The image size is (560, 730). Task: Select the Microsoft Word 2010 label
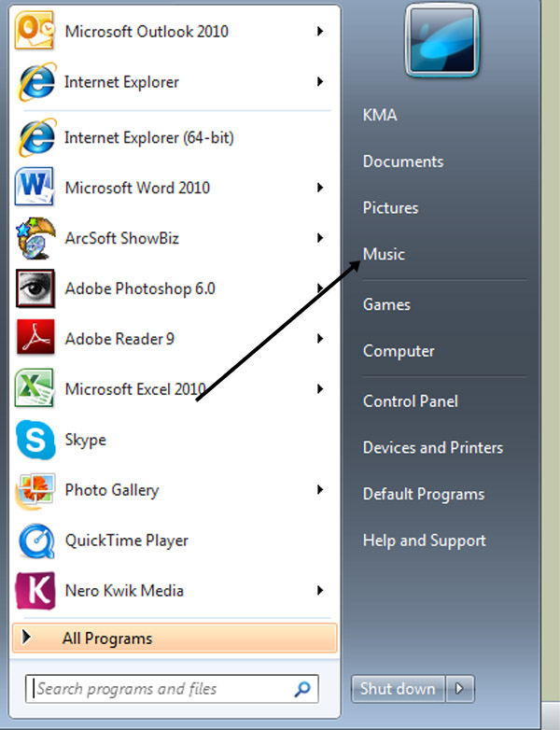tap(137, 188)
